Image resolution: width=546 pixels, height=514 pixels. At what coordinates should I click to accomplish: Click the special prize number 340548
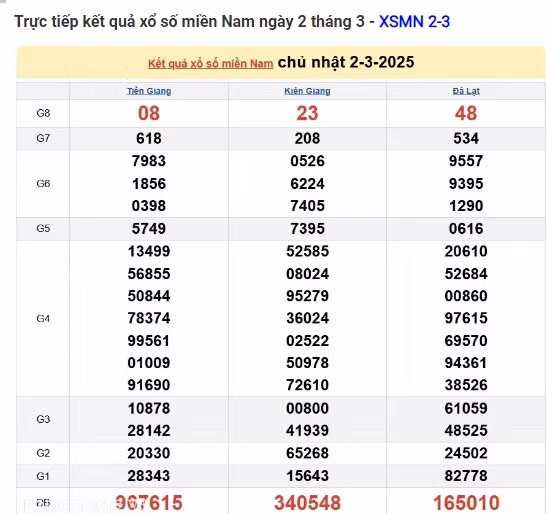307,503
